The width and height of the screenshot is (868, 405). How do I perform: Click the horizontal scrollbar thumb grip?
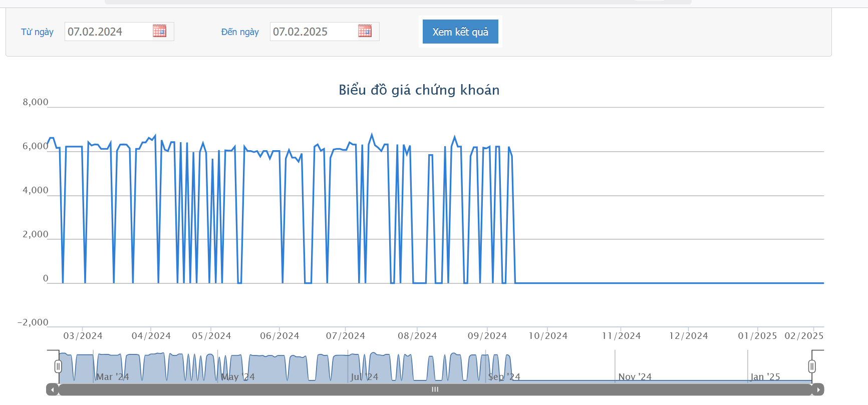(x=435, y=389)
